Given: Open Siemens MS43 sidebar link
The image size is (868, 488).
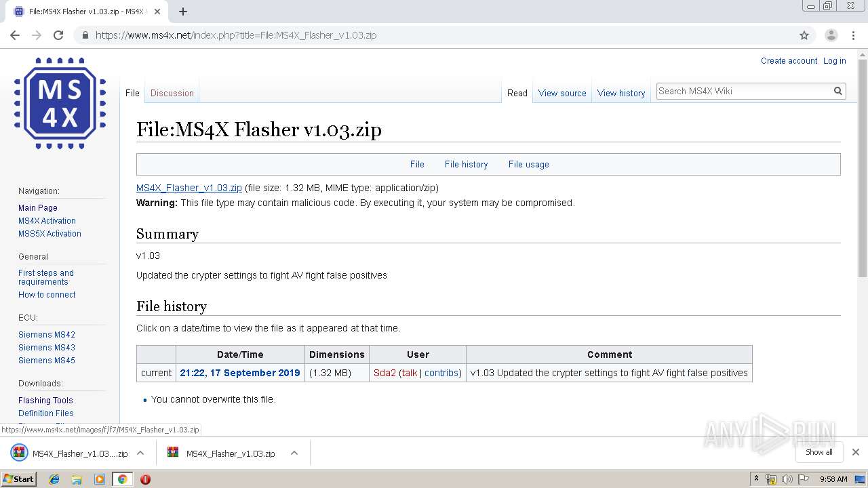Looking at the screenshot, I should (47, 348).
